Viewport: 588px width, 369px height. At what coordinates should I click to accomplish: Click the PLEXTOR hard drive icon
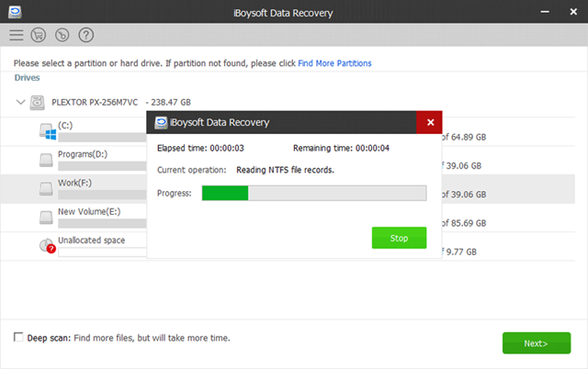[x=38, y=102]
